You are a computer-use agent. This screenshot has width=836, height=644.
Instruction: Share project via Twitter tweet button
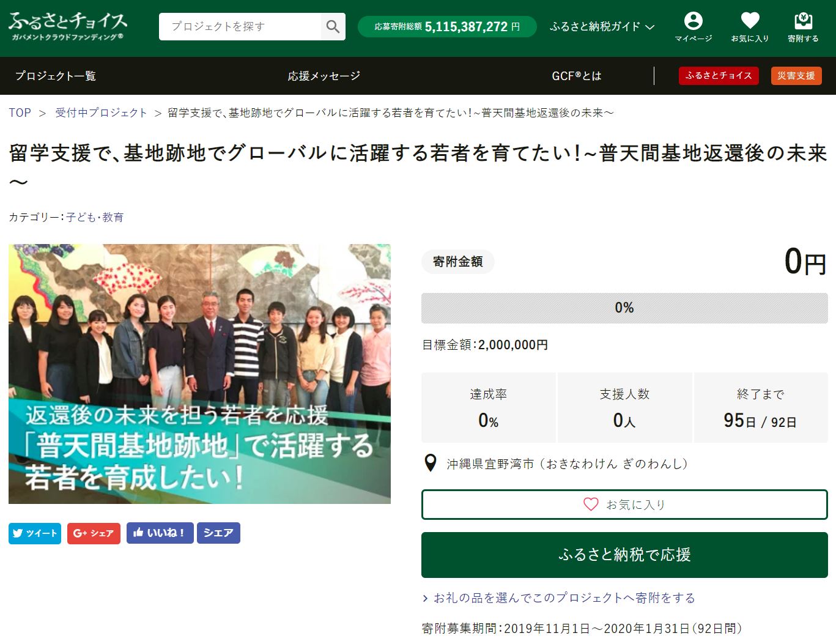[35, 533]
